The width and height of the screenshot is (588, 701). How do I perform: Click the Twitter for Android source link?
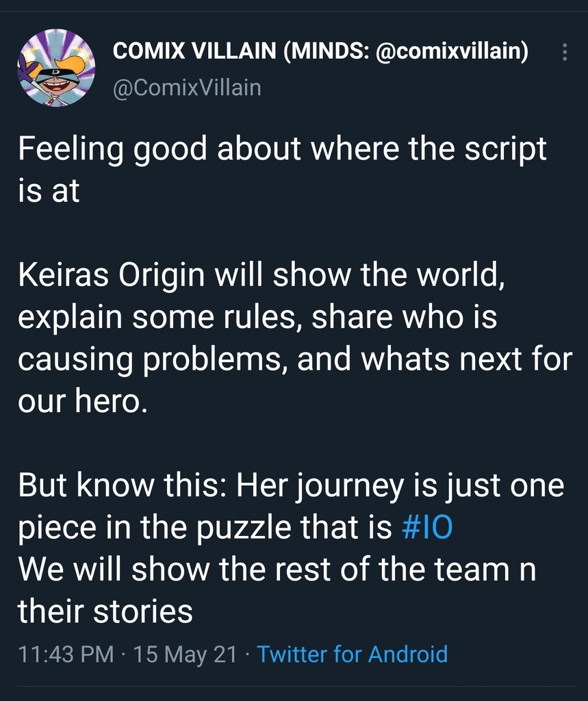[x=353, y=654]
